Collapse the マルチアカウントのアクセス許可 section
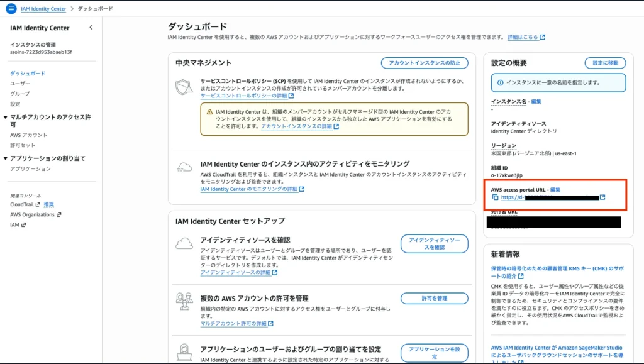Screen dimensions: 644x364 (x=6, y=118)
